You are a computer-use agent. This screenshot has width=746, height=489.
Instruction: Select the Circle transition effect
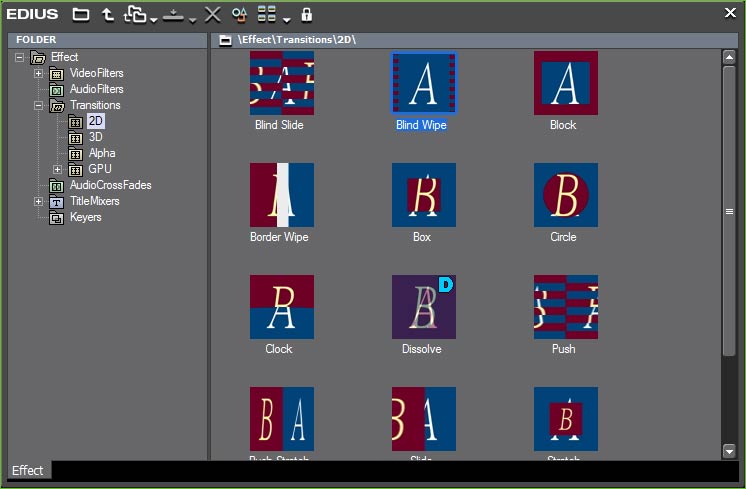point(565,195)
